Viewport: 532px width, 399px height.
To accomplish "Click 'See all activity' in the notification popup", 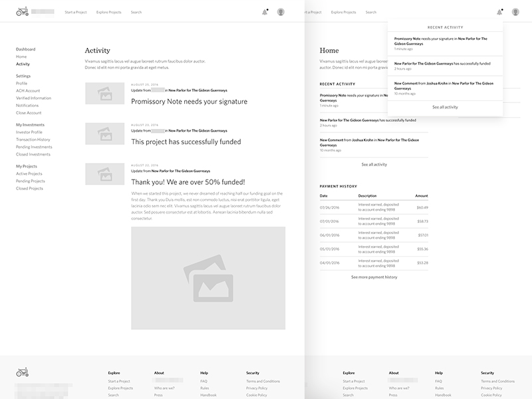I will [445, 107].
